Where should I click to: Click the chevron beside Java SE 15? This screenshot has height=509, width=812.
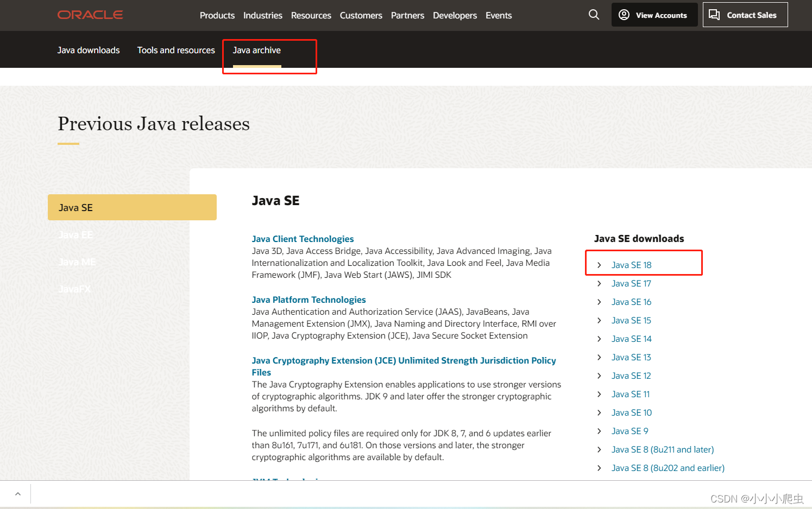tap(599, 320)
